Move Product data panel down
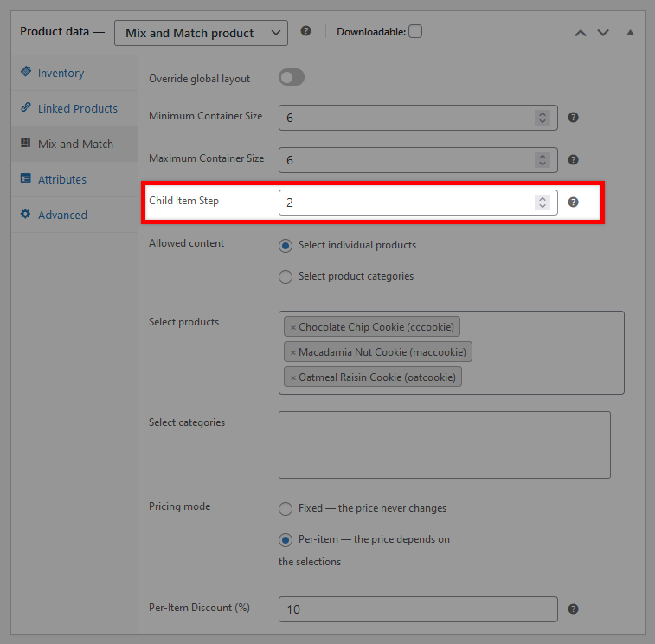The height and width of the screenshot is (644, 655). coord(603,33)
